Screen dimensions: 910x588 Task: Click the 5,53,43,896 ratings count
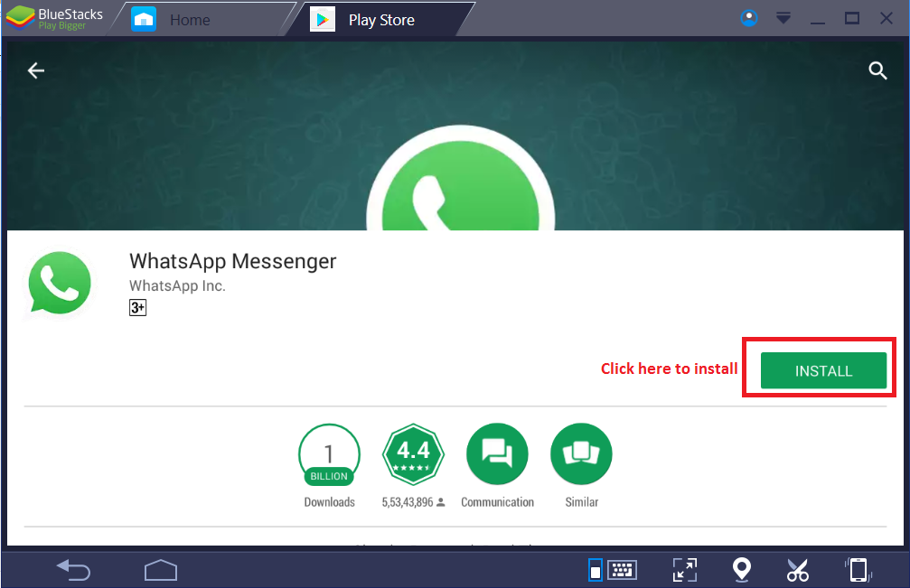coord(408,502)
